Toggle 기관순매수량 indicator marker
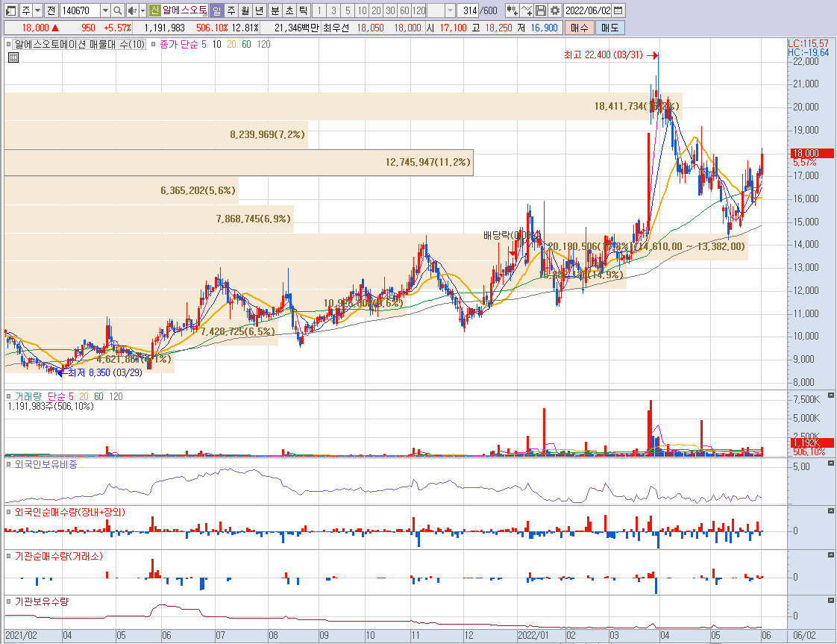 click(8, 557)
